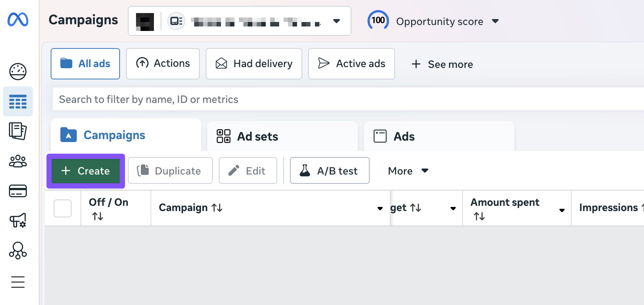Tick the select-all campaigns checkbox
Image resolution: width=644 pixels, height=305 pixels.
click(x=63, y=208)
